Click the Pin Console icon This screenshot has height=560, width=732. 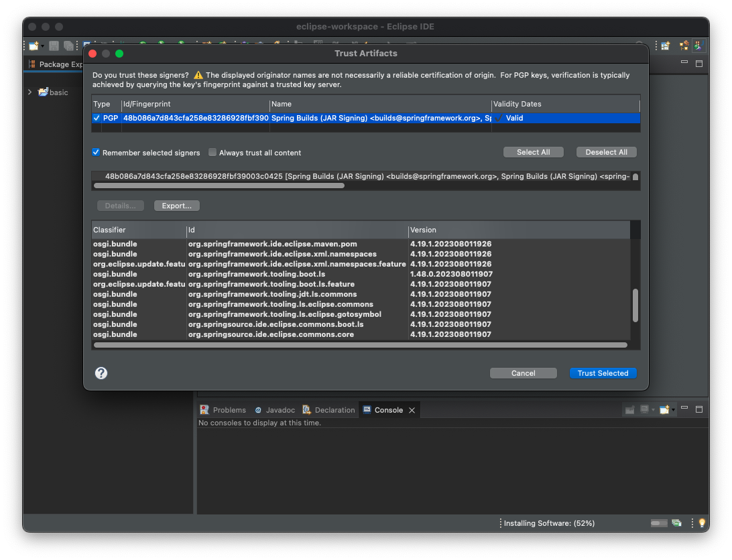click(x=629, y=410)
